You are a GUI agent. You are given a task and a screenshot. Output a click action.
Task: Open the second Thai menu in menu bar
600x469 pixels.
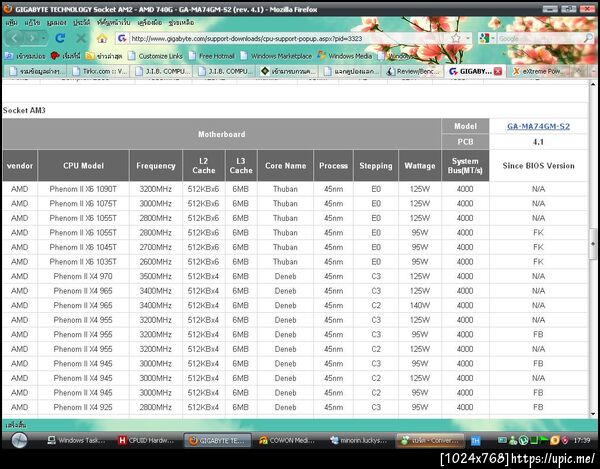(x=32, y=23)
